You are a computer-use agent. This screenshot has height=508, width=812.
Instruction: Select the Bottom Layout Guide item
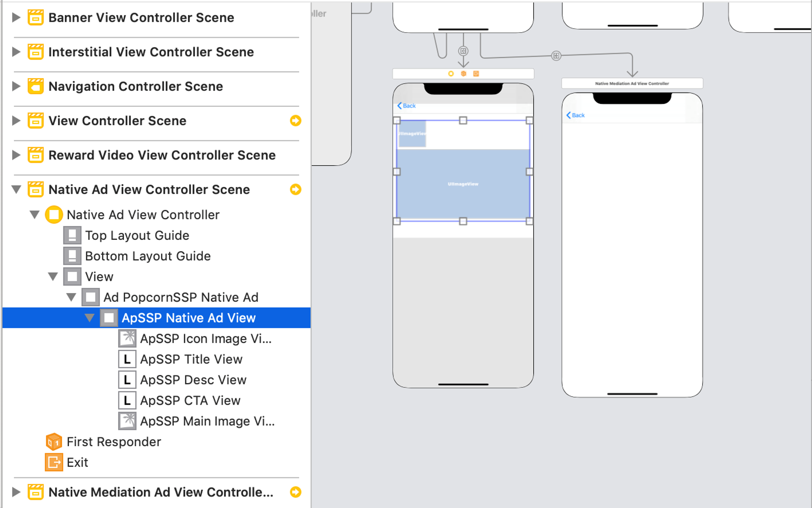[148, 256]
